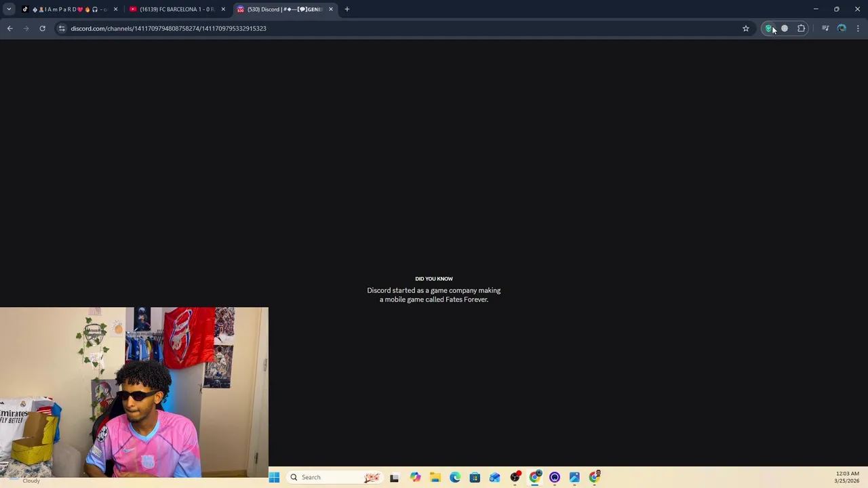Switch to the TikTok IAmPaRD tab
Screen dimensions: 868x488
[x=70, y=9]
